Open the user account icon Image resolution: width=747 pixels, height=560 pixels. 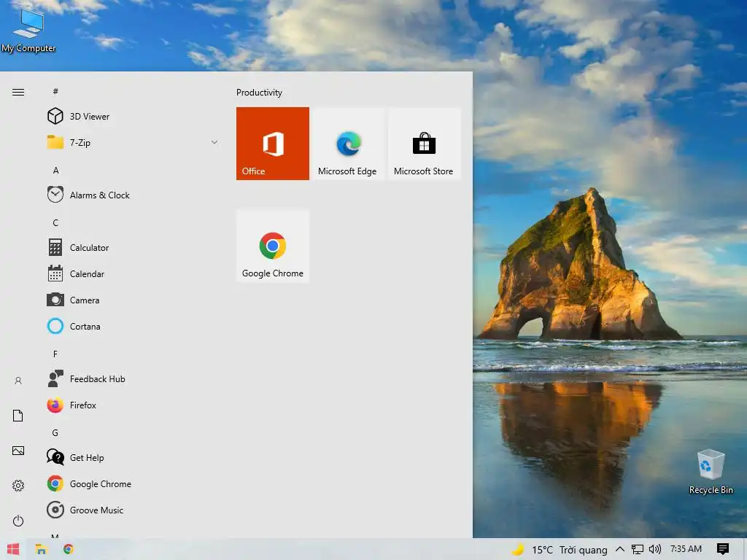[x=18, y=381]
